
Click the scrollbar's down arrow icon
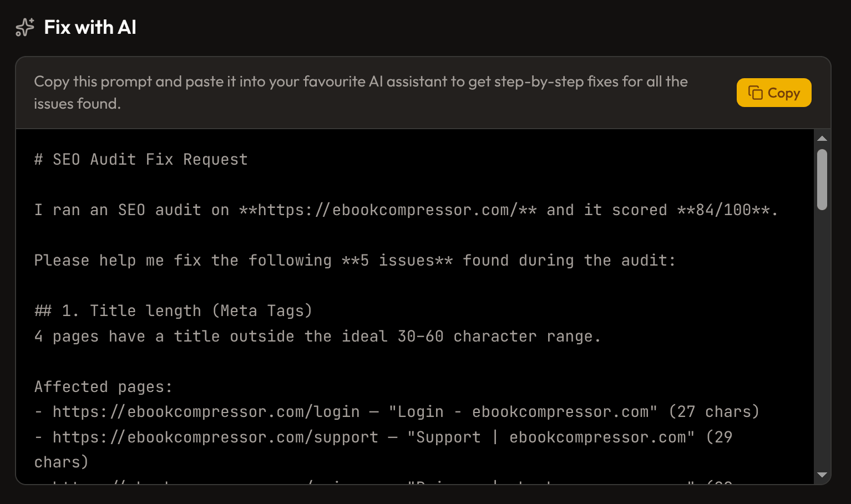(x=822, y=475)
